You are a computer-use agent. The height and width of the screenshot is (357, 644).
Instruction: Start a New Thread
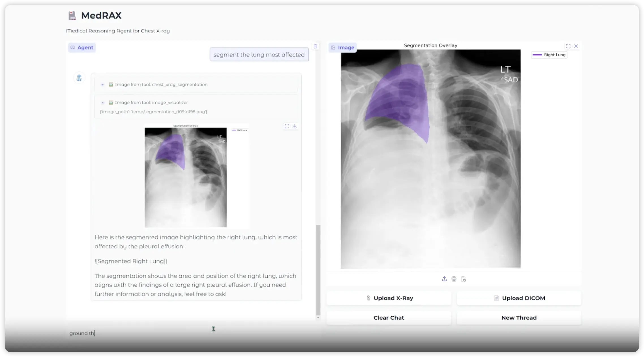(519, 318)
